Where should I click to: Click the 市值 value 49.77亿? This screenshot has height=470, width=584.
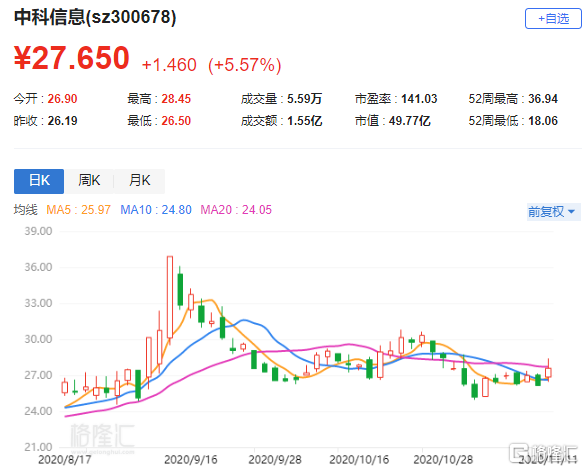(x=410, y=121)
